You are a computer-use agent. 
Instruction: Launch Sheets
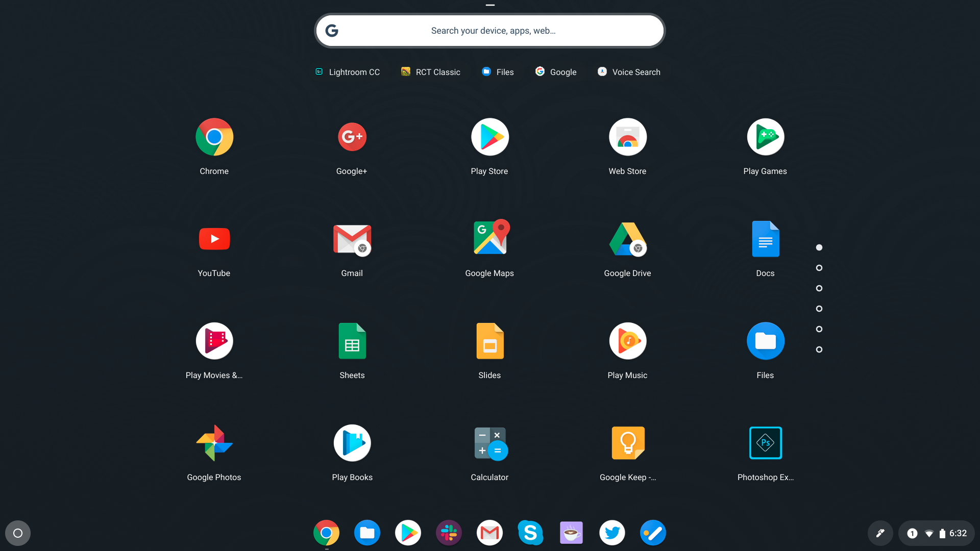352,341
